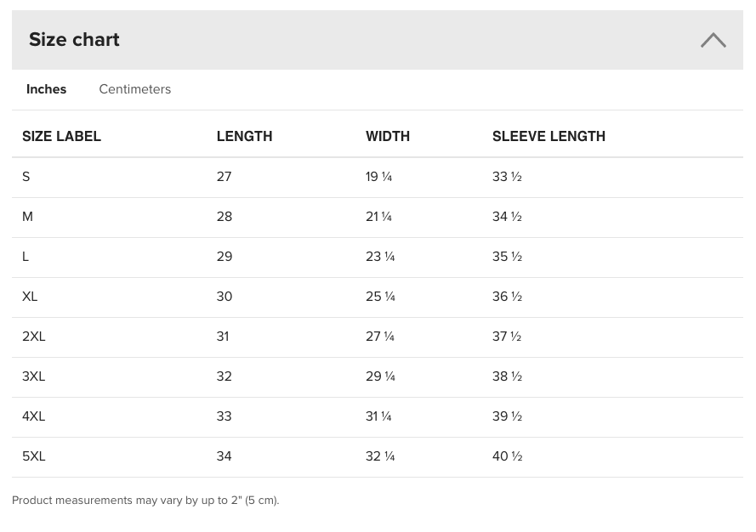This screenshot has height=532, width=756.
Task: Select the 4XL size row label
Action: tap(34, 416)
